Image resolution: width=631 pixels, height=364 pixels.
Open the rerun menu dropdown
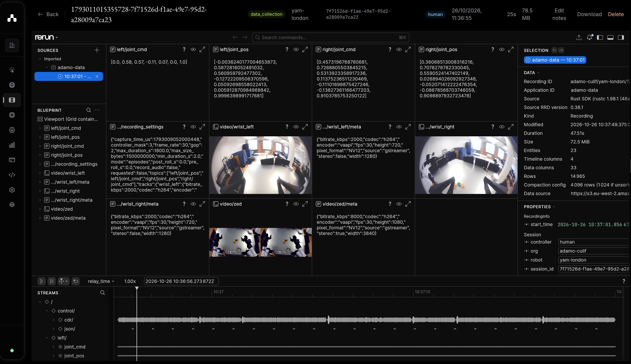coord(46,37)
